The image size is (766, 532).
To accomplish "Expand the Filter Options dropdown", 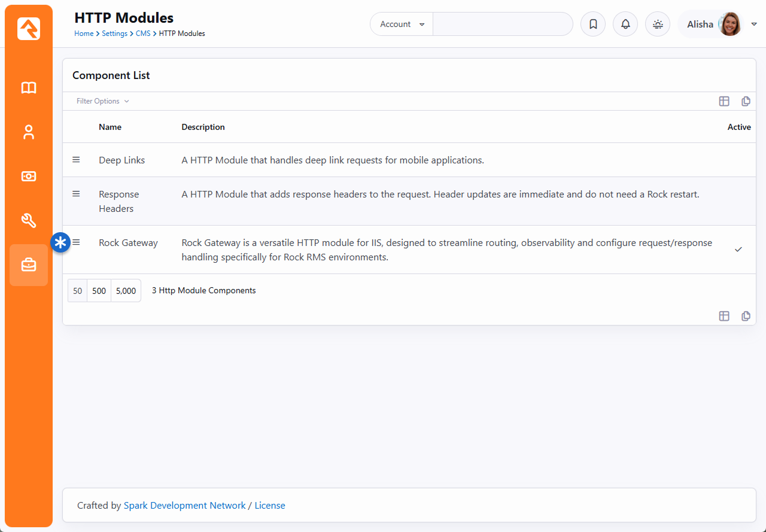I will click(102, 101).
